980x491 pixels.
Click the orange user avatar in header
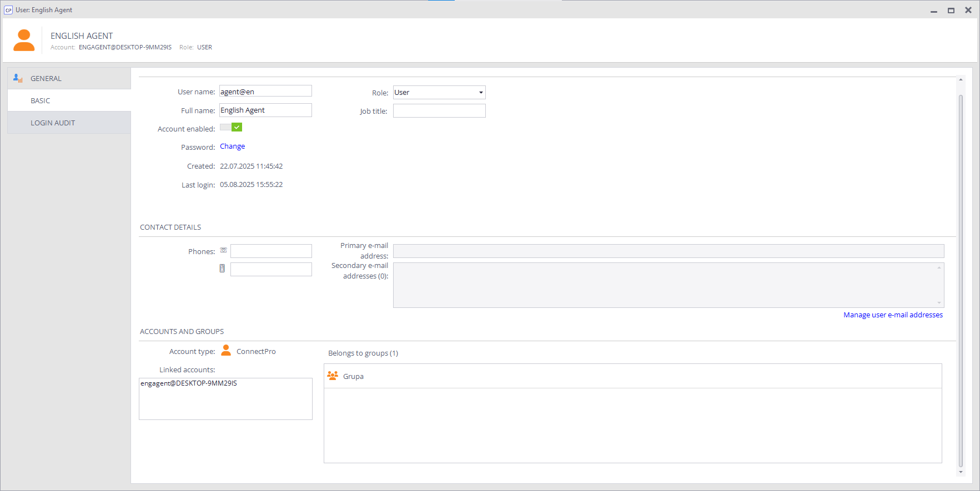pyautogui.click(x=24, y=41)
